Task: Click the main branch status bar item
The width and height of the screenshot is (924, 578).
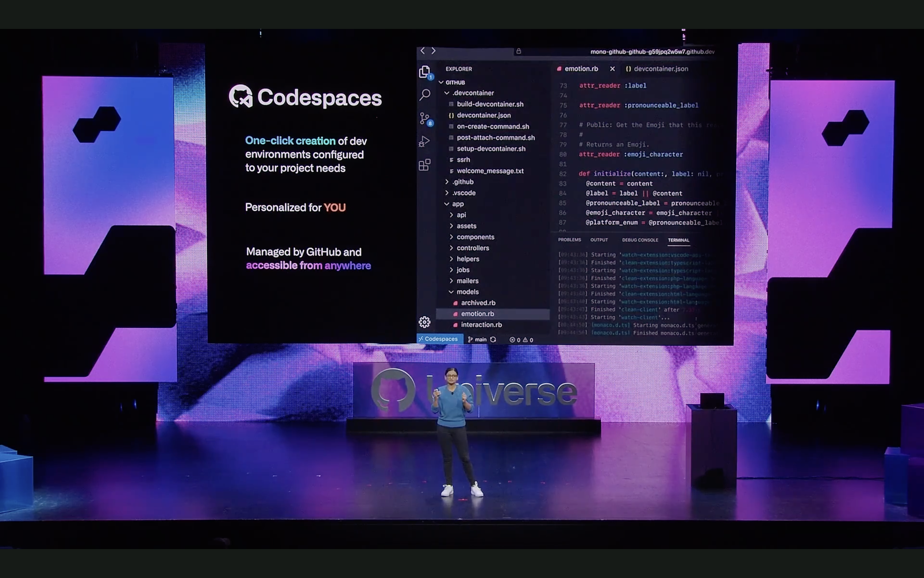Action: coord(477,339)
